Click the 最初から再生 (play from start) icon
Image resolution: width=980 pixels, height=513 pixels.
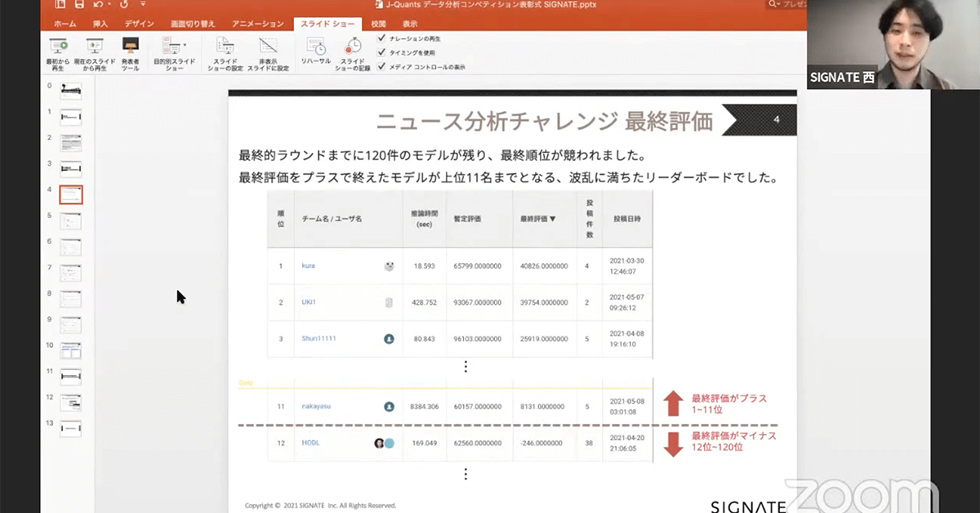pos(59,47)
